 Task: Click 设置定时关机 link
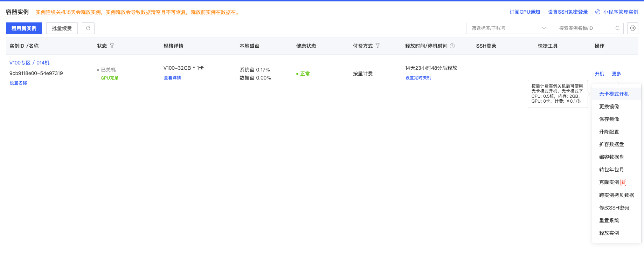[418, 78]
